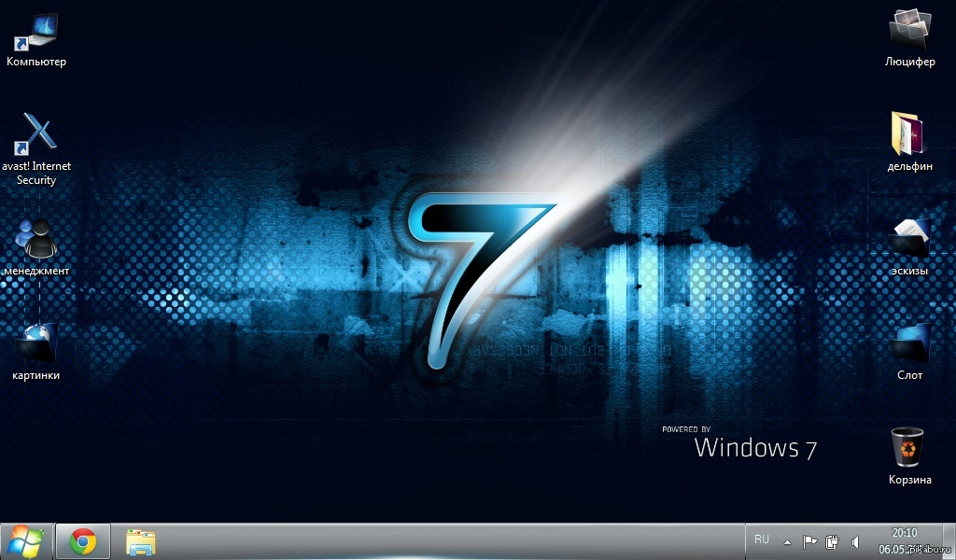Switch the RU input language indicator
Image resolution: width=956 pixels, height=560 pixels.
[762, 540]
